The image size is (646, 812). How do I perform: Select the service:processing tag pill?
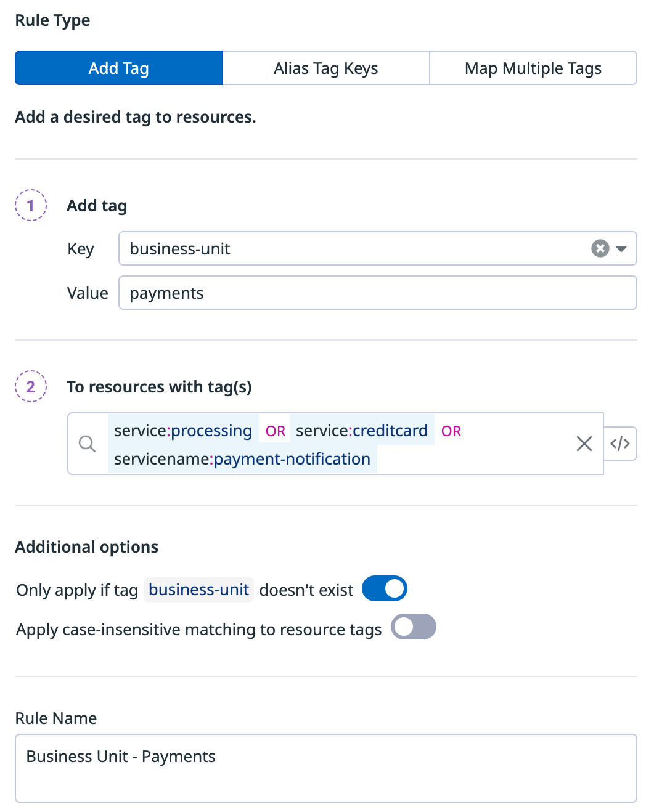183,430
